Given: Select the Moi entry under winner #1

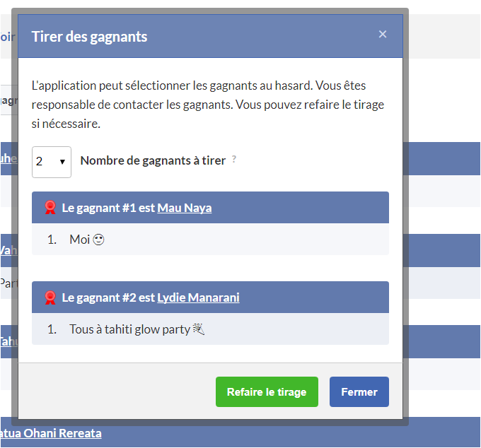Looking at the screenshot, I should point(79,240).
